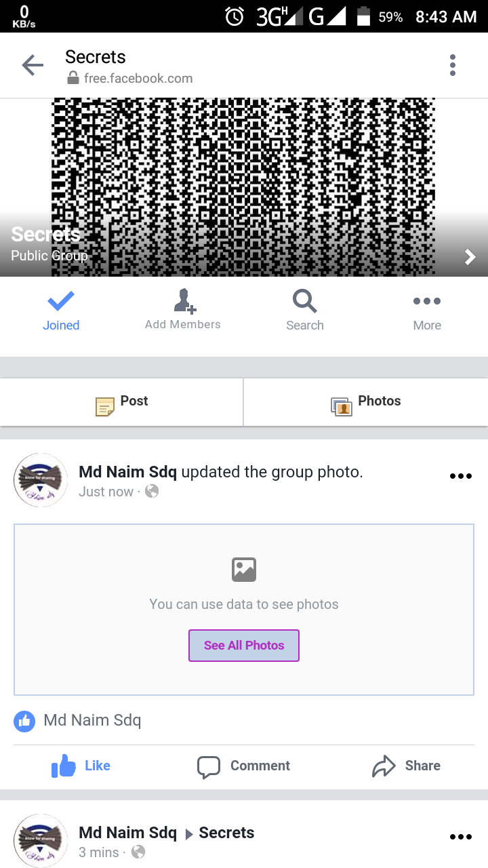Select the Post tab
Viewport: 488px width, 868px height.
coord(121,402)
